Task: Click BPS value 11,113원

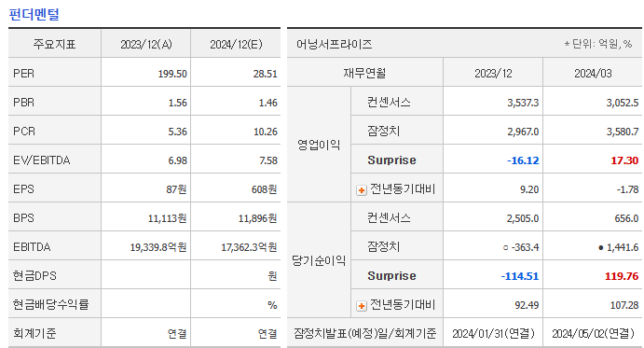Action: tap(167, 218)
